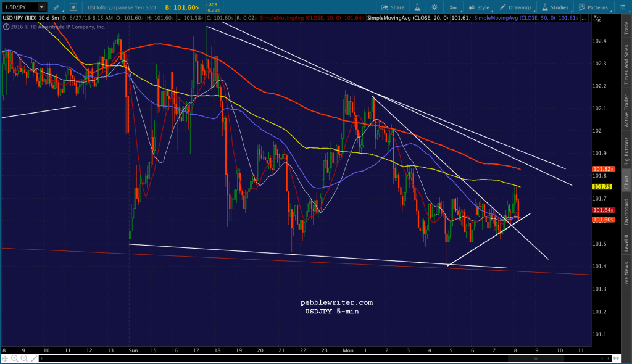Click the Mon date label on time axis

pos(348,350)
